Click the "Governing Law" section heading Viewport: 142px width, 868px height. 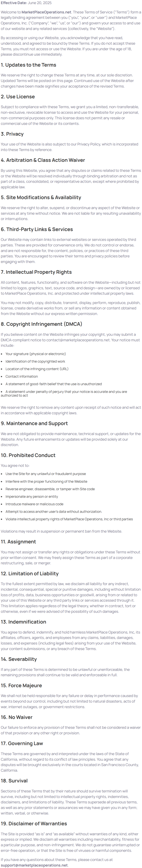click(x=21, y=743)
